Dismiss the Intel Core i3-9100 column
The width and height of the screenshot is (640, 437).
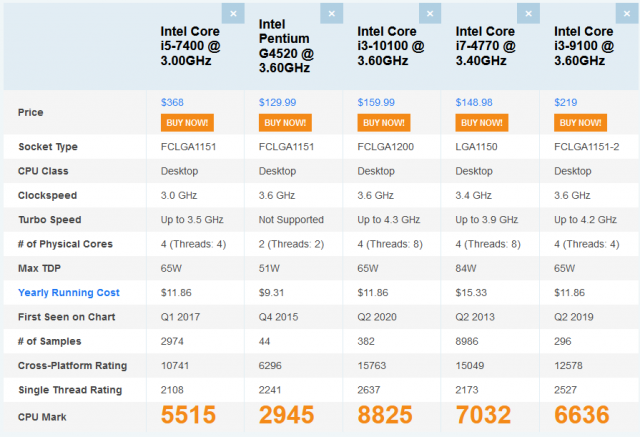625,13
